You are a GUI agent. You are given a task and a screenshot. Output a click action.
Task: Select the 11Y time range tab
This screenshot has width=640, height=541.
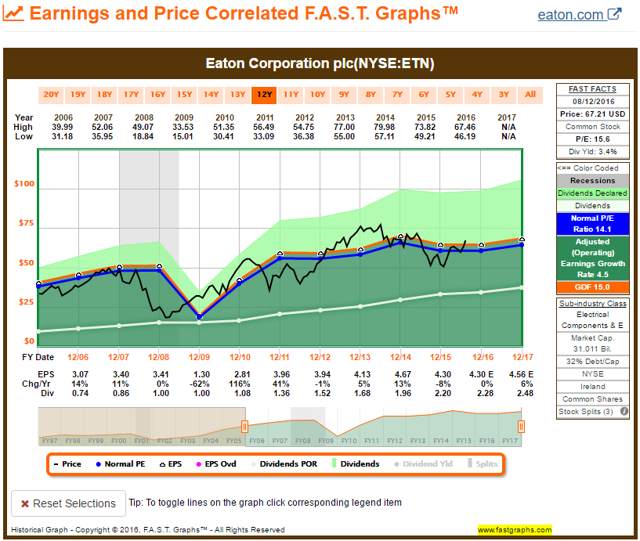coord(291,95)
